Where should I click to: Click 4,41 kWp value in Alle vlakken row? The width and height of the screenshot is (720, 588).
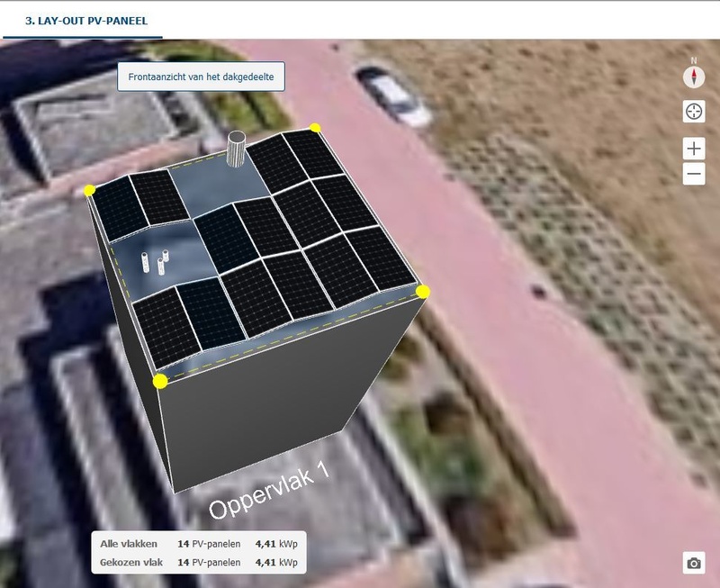click(x=276, y=544)
